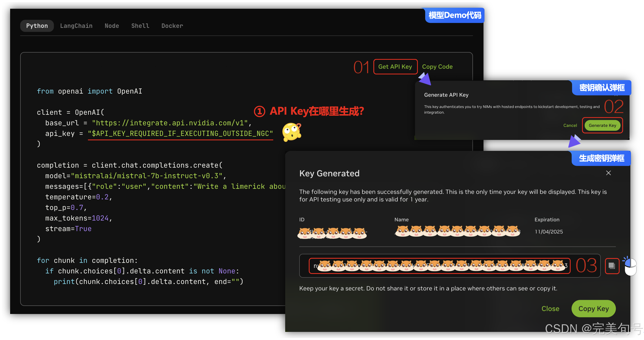The height and width of the screenshot is (340, 644).
Task: Switch to the Python tab
Action: click(37, 26)
